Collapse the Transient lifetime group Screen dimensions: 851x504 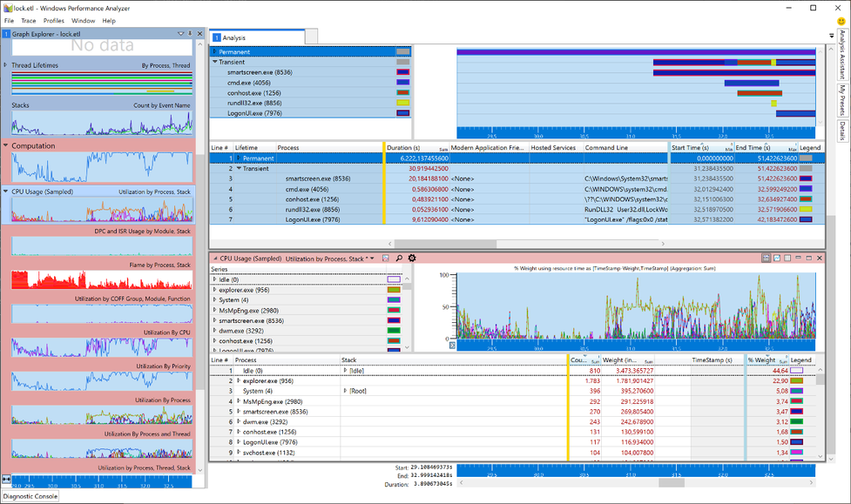[215, 62]
